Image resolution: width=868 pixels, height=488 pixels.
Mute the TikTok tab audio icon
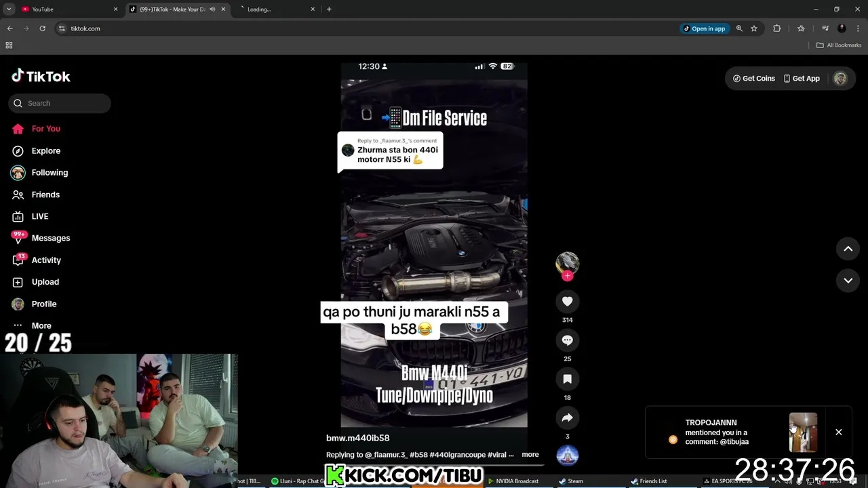pos(212,9)
